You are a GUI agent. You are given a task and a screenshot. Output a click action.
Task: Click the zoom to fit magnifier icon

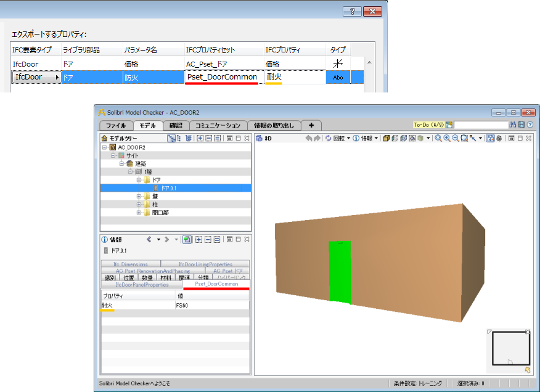pyautogui.click(x=438, y=138)
